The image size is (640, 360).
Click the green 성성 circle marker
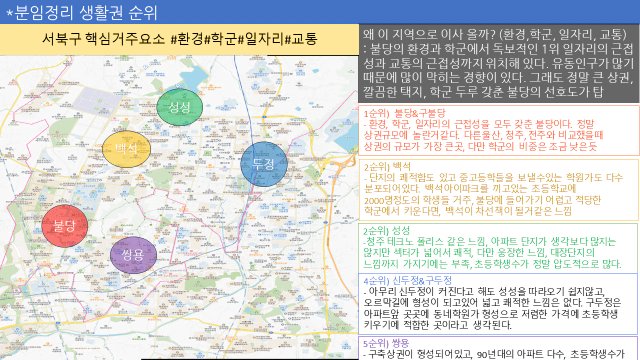click(x=180, y=107)
